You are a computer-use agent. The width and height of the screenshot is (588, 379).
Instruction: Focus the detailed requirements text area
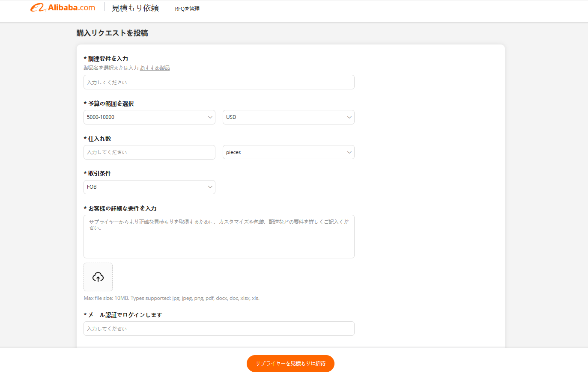(x=219, y=237)
